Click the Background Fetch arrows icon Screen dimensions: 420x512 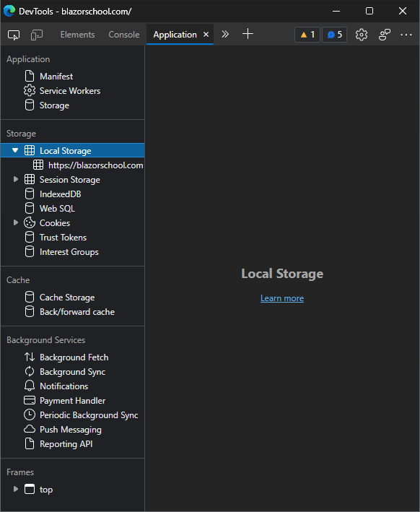(x=30, y=357)
